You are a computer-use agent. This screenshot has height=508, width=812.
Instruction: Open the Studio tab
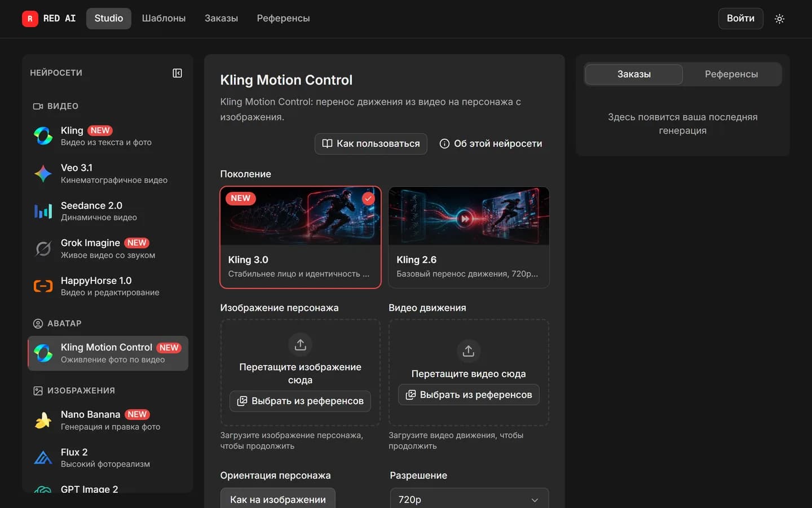click(109, 19)
